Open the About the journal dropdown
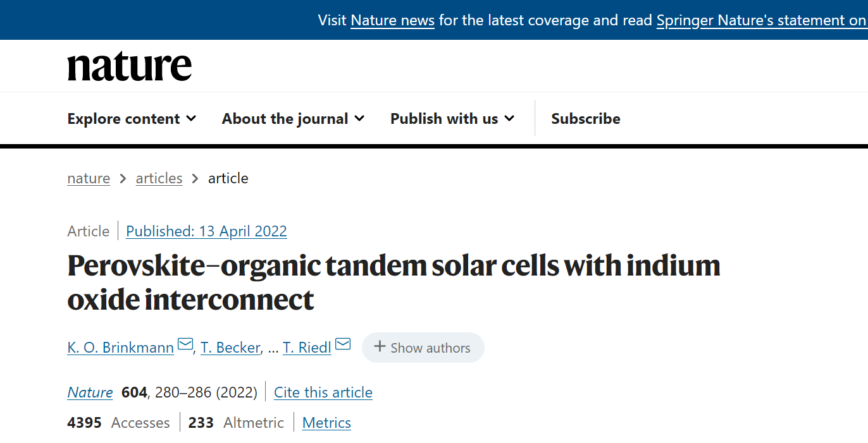 pyautogui.click(x=293, y=119)
